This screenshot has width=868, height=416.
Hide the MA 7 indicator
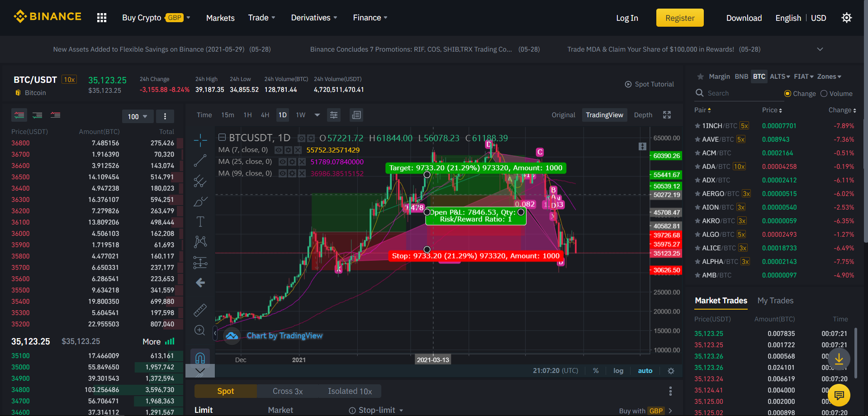pos(279,150)
